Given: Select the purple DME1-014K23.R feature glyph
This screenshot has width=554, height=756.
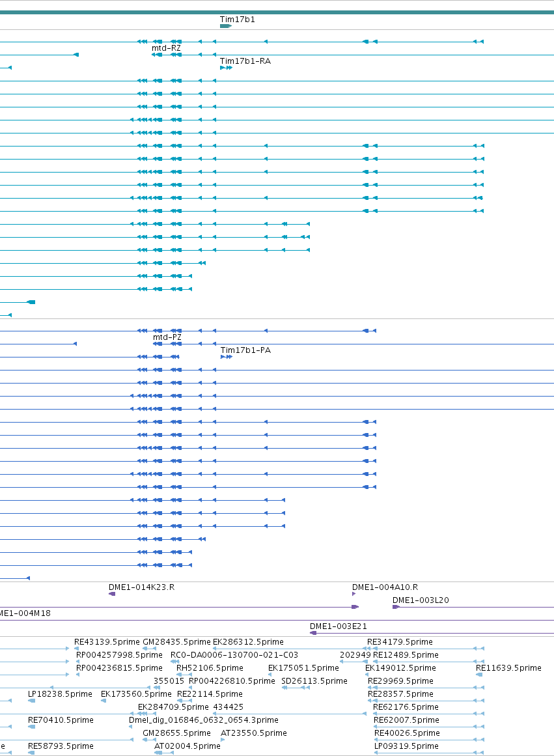Looking at the screenshot, I should tap(112, 594).
